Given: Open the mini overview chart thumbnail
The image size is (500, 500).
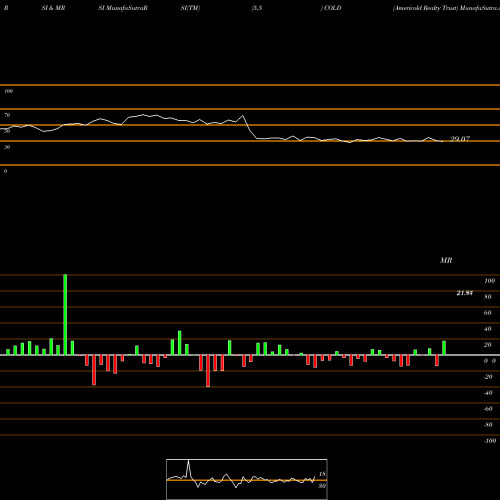Looking at the screenshot, I should tap(247, 479).
